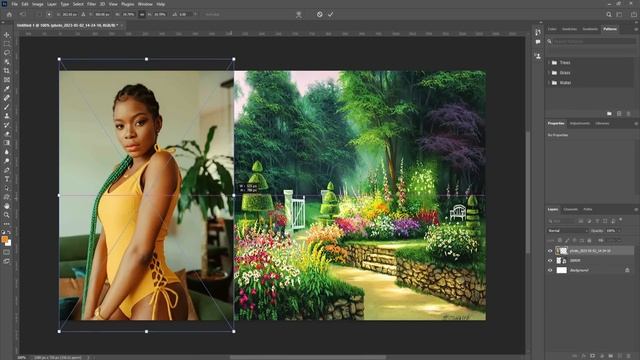Image resolution: width=640 pixels, height=360 pixels.
Task: Select the Lasso tool
Action: 7,53
